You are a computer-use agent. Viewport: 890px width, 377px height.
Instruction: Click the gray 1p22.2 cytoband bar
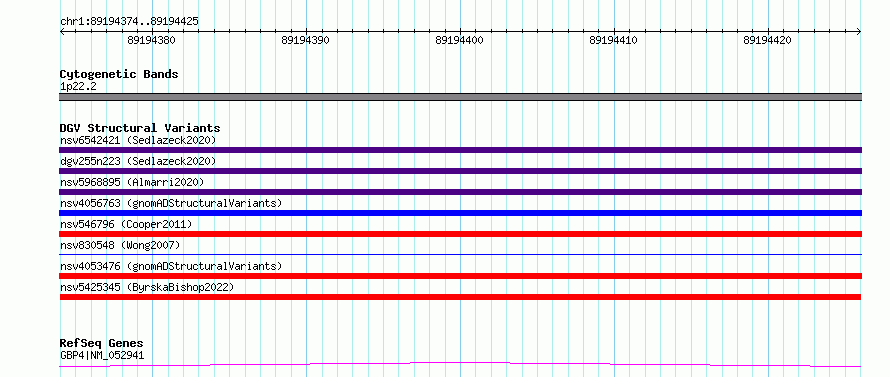tap(460, 97)
